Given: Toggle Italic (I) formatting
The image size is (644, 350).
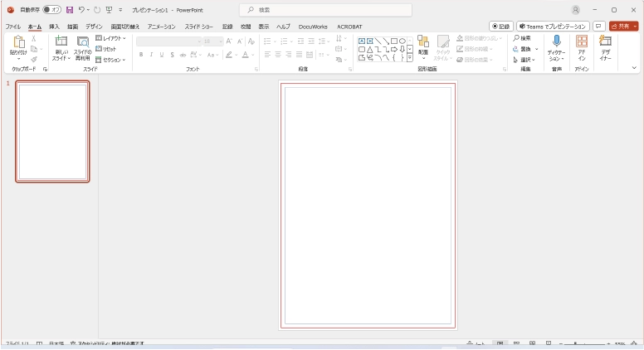Looking at the screenshot, I should pos(151,55).
